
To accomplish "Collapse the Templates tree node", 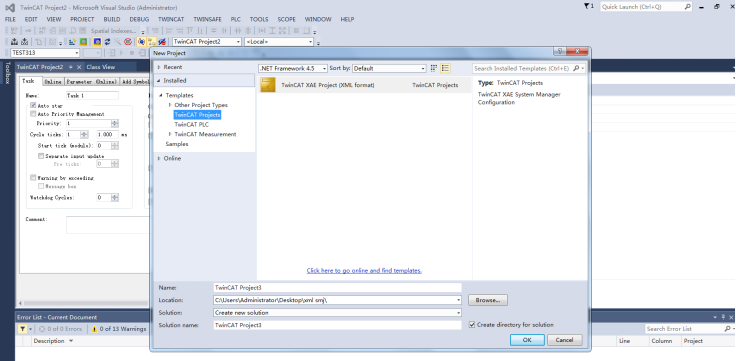I will tap(161, 95).
